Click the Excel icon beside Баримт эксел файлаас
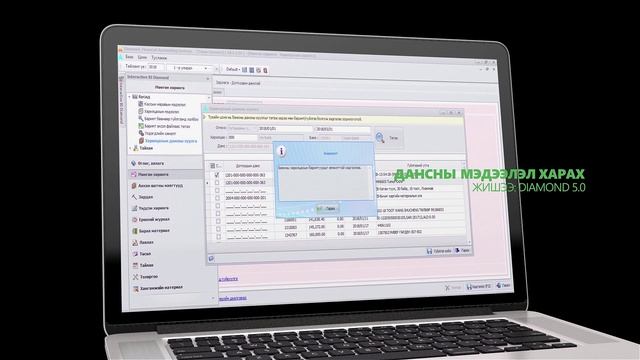The width and height of the screenshot is (640, 360). [141, 126]
